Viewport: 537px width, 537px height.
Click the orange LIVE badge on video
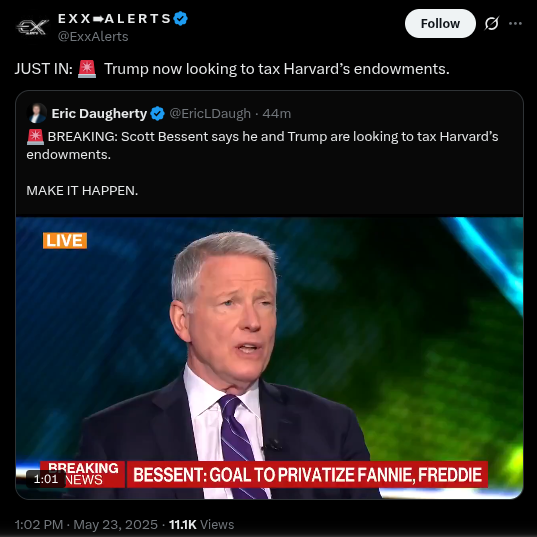[x=65, y=240]
